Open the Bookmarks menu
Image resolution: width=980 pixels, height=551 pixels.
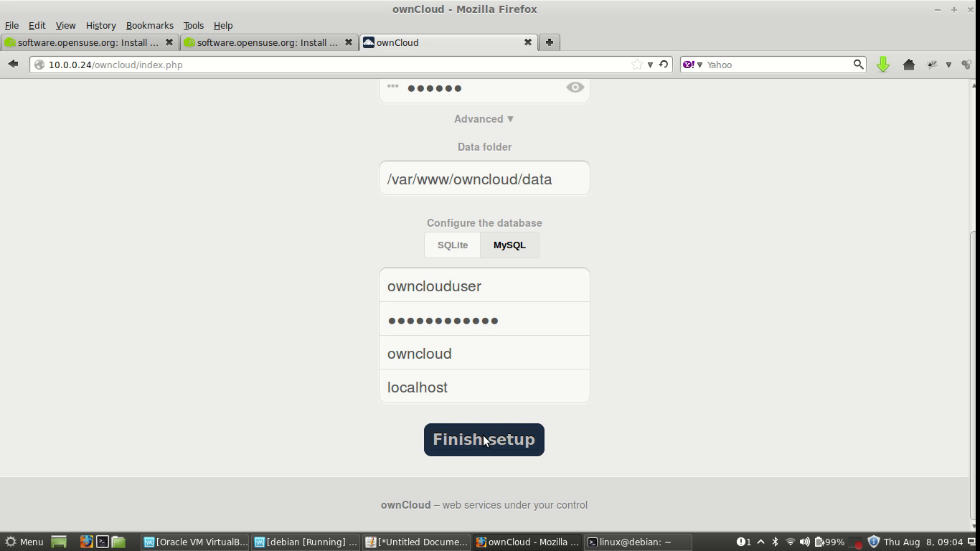(150, 25)
